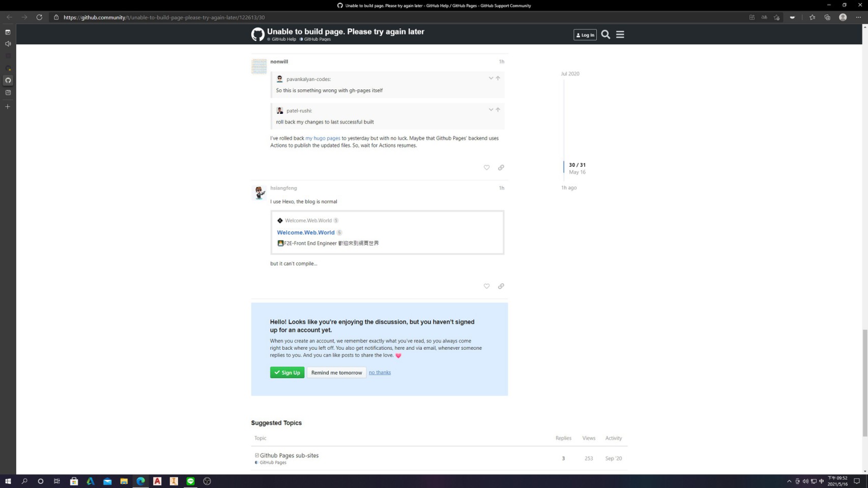The image size is (868, 488).
Task: Open hsiangfeng's user profile name
Action: click(x=283, y=188)
